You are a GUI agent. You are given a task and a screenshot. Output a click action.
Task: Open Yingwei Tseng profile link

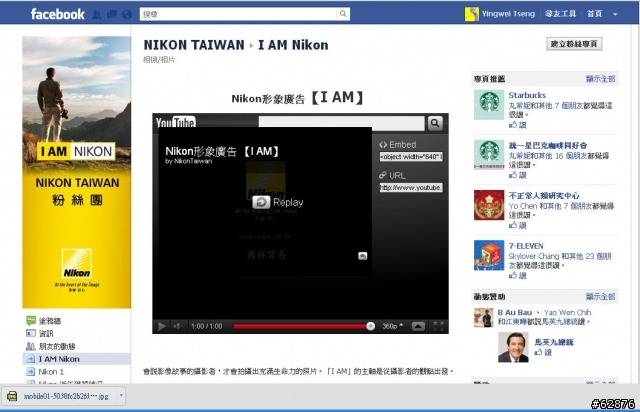click(x=508, y=14)
